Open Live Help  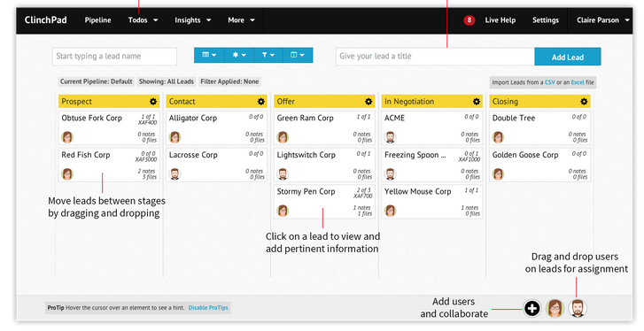coord(500,20)
